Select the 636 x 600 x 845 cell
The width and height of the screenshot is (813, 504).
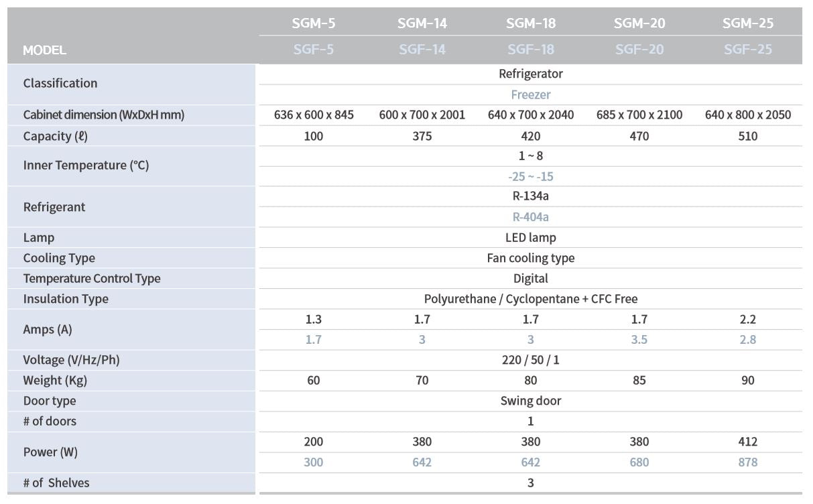[314, 115]
